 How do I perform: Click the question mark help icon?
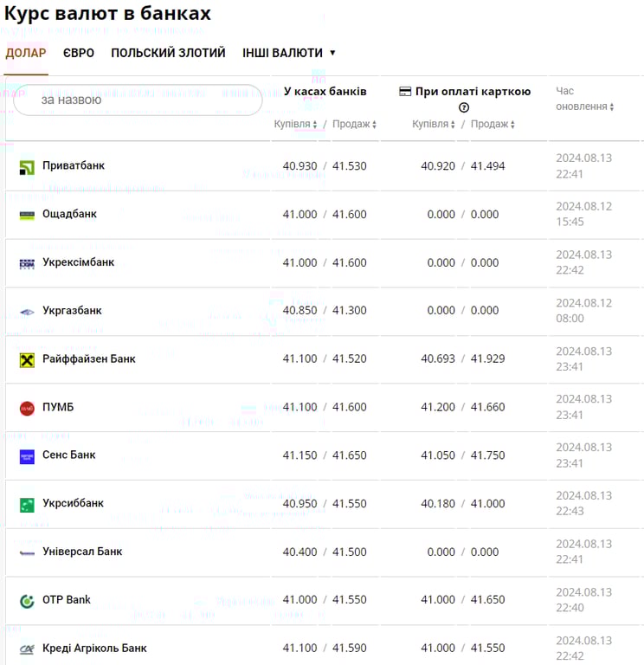[x=464, y=107]
